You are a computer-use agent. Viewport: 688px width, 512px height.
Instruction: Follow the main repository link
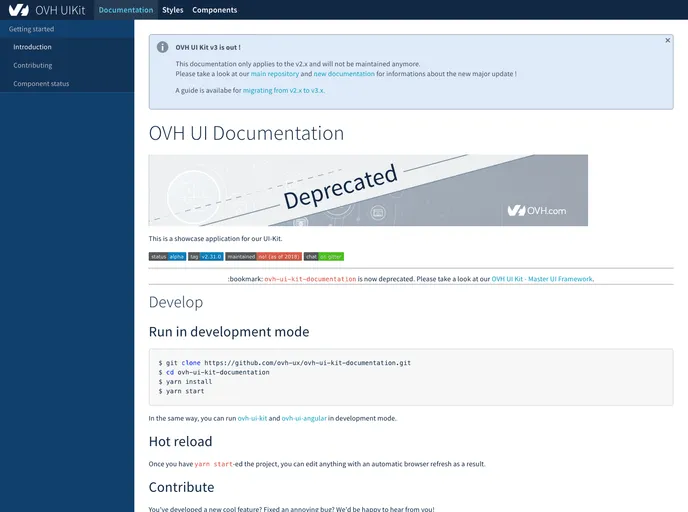point(275,74)
